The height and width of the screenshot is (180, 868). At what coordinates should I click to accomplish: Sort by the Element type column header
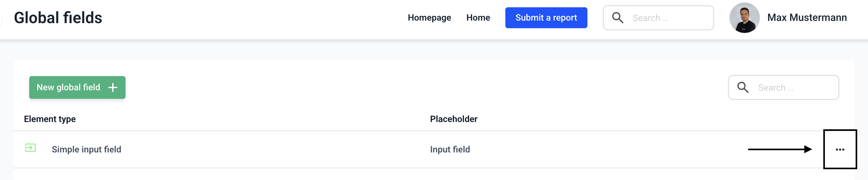coord(50,119)
